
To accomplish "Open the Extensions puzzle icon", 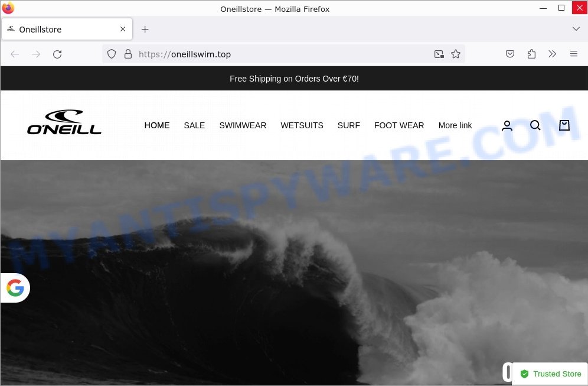I will (x=531, y=54).
